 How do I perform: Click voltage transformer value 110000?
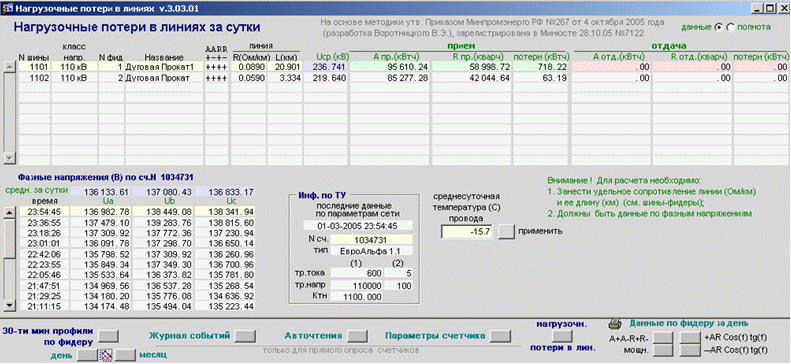(356, 285)
